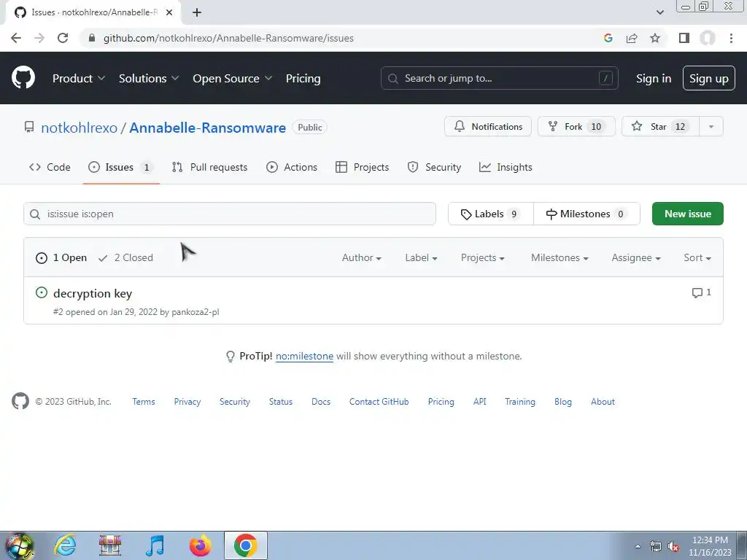
Task: Open the Milestones filter dropdown
Action: point(560,257)
